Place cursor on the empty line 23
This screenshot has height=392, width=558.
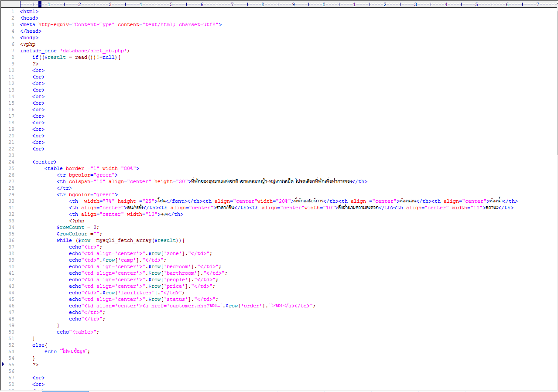[x=87, y=155]
